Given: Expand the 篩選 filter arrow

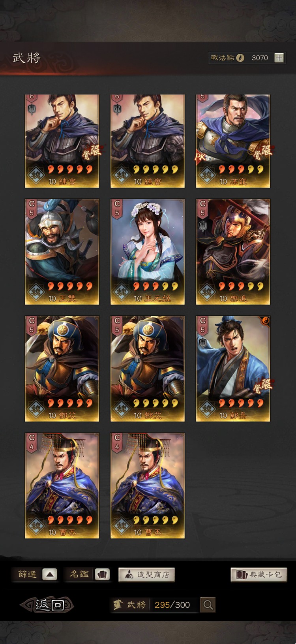Looking at the screenshot, I should click(x=50, y=574).
